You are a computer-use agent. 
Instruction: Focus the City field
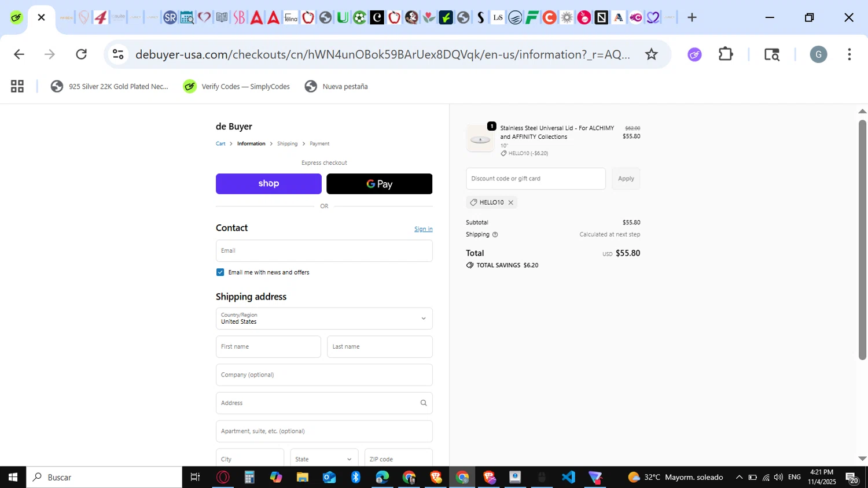pos(250,459)
